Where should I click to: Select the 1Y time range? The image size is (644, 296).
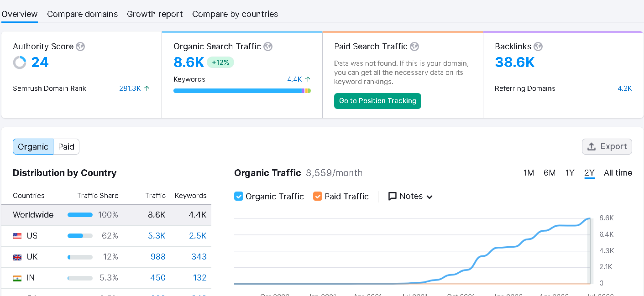click(570, 173)
